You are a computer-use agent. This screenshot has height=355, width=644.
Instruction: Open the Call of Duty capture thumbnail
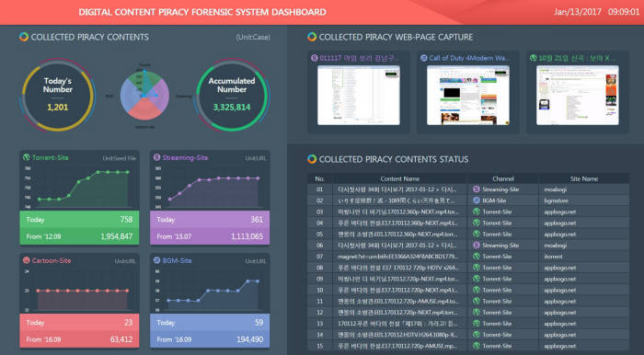tap(468, 96)
